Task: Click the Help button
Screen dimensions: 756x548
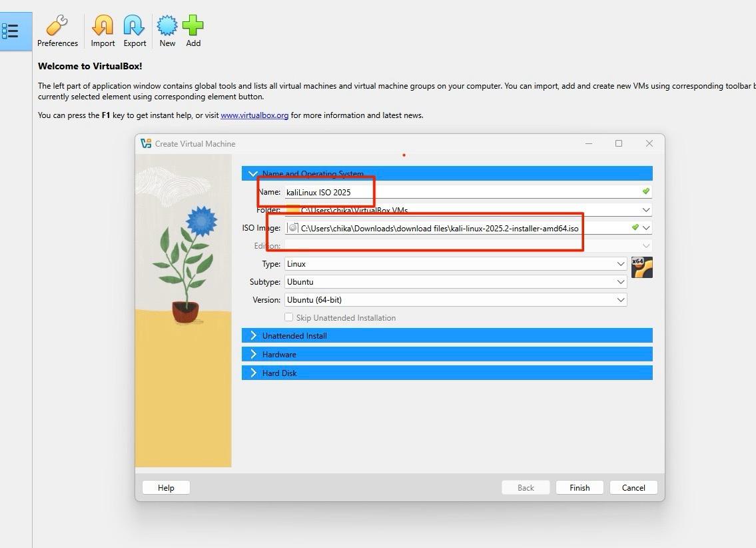Action: (x=166, y=488)
